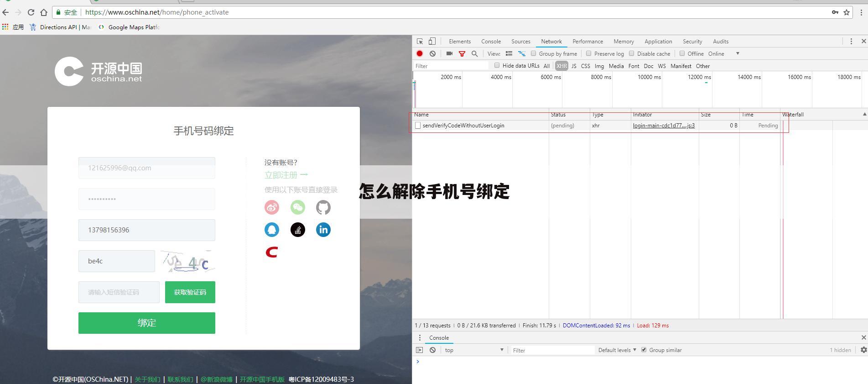The image size is (868, 384).
Task: Activate DevTools inspect element picker
Action: (x=420, y=41)
